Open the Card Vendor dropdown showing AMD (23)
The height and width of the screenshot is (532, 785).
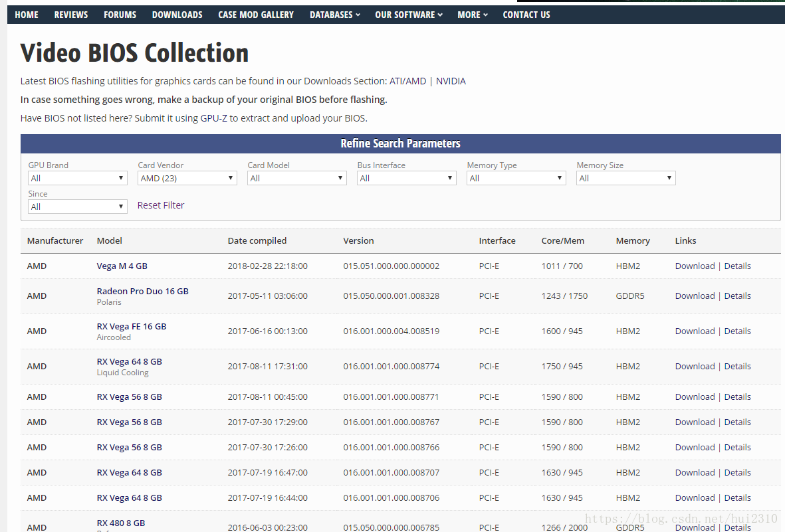click(x=187, y=178)
